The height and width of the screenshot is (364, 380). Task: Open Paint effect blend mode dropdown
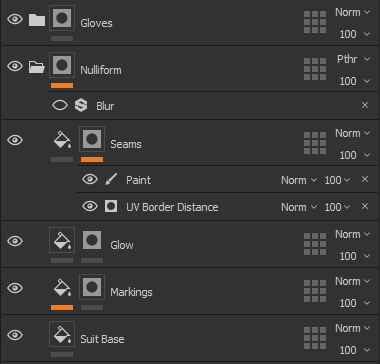click(299, 180)
